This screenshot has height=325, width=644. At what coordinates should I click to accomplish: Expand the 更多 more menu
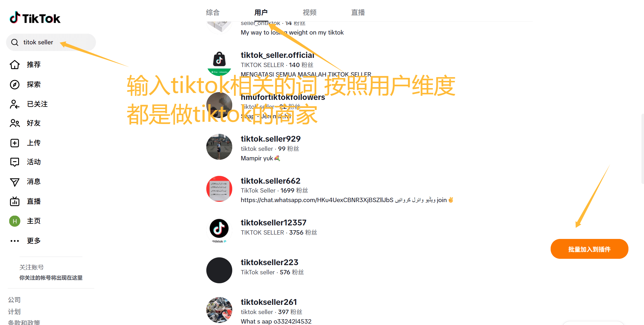[25, 241]
